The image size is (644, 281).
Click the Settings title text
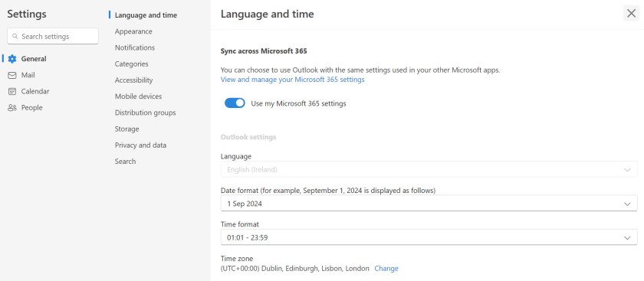pos(27,14)
